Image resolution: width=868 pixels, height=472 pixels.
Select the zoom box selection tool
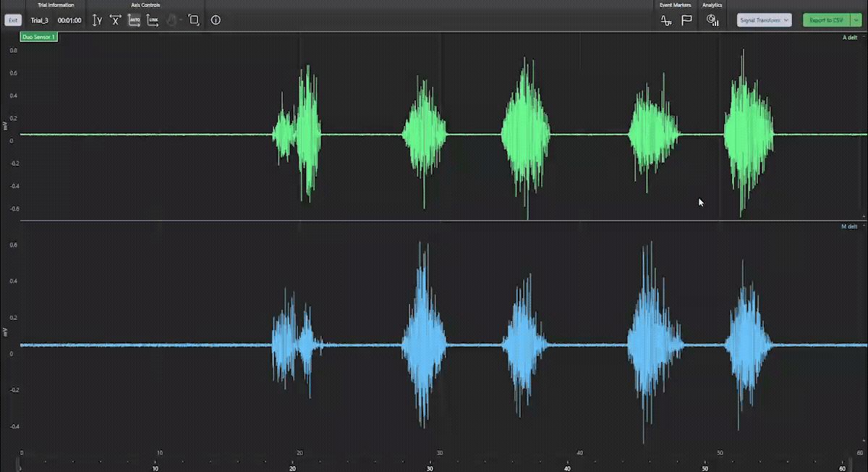[x=194, y=20]
